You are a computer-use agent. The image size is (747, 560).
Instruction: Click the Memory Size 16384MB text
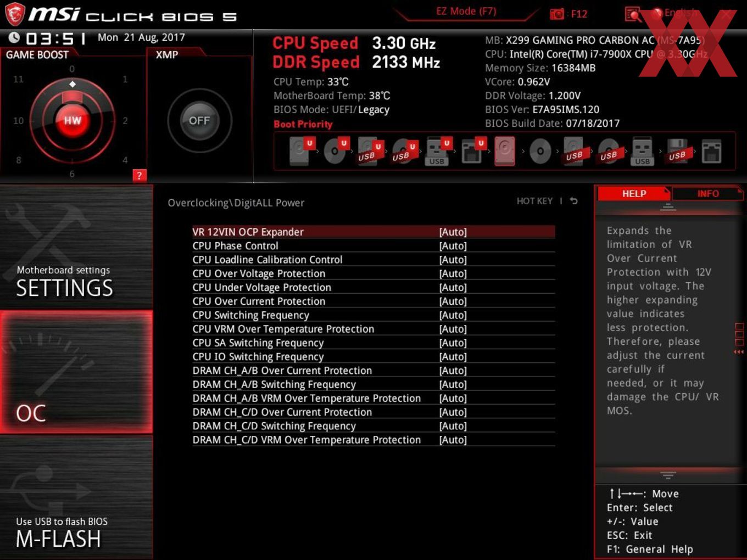tap(540, 68)
